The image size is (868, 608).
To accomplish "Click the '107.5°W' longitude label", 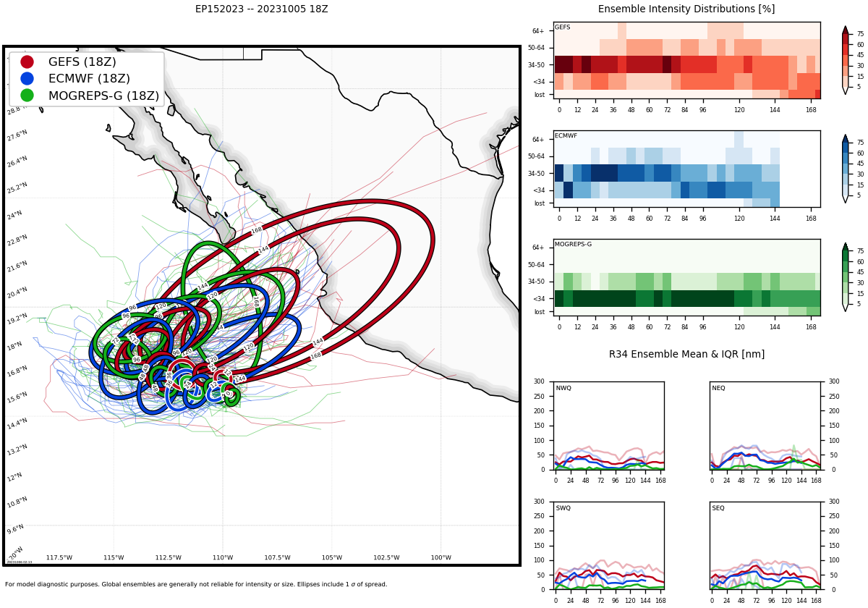I will 277,558.
